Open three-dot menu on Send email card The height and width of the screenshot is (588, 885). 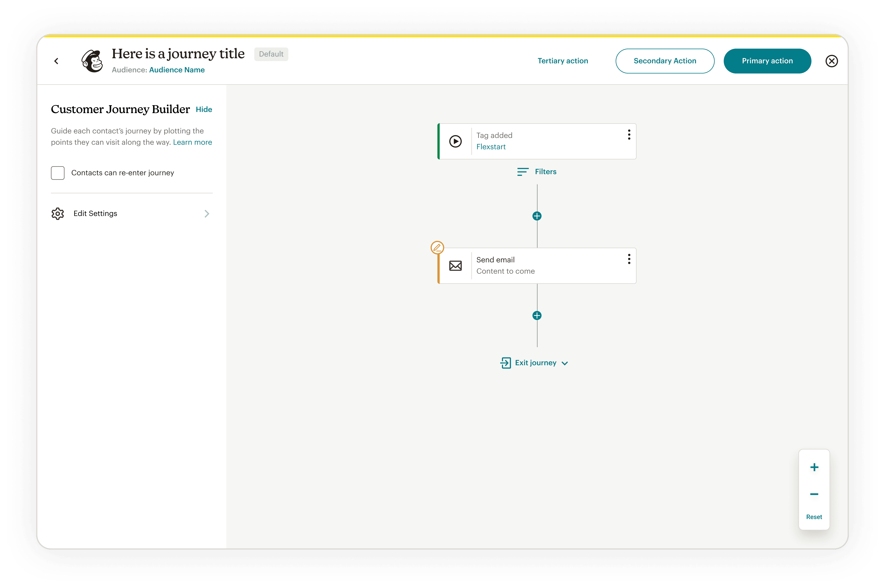tap(629, 259)
